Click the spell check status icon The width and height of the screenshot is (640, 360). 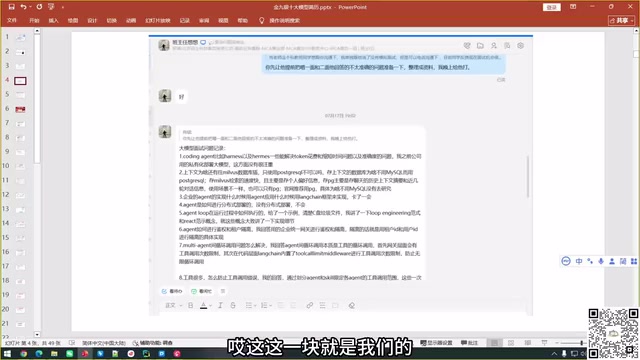click(x=72, y=343)
